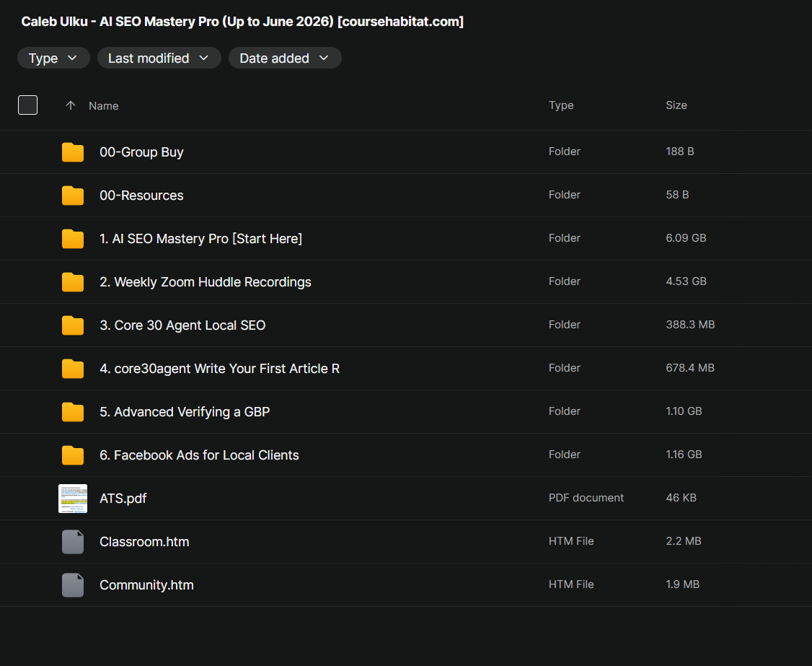Open '3. Core 30 Agent Local SEO'

pos(182,325)
